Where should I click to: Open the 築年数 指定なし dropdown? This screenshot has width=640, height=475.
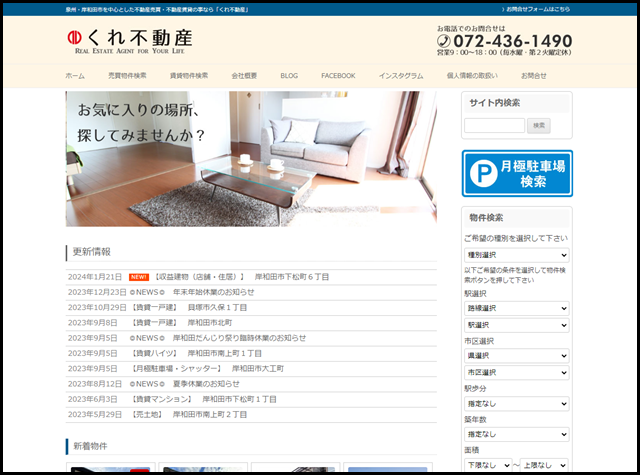517,434
